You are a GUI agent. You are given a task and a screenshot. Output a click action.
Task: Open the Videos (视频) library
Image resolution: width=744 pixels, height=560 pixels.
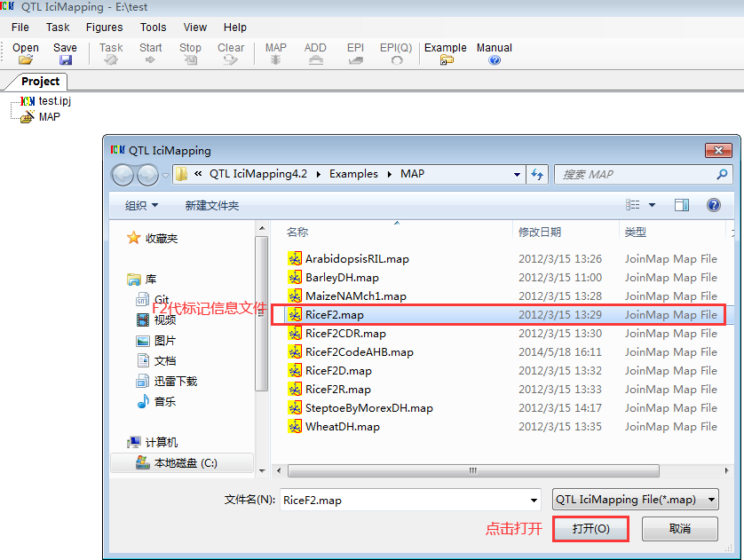click(x=156, y=320)
